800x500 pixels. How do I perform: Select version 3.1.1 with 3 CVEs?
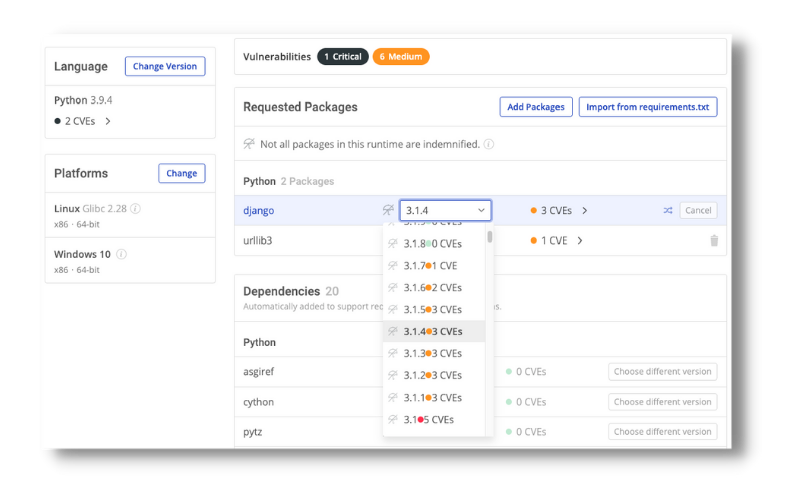point(434,397)
